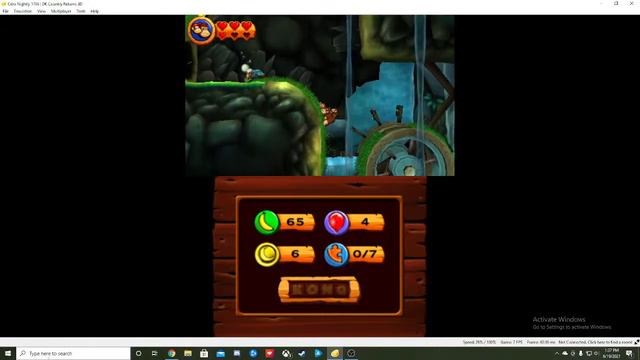
Task: Expand the hidden system tray icons
Action: (557, 353)
